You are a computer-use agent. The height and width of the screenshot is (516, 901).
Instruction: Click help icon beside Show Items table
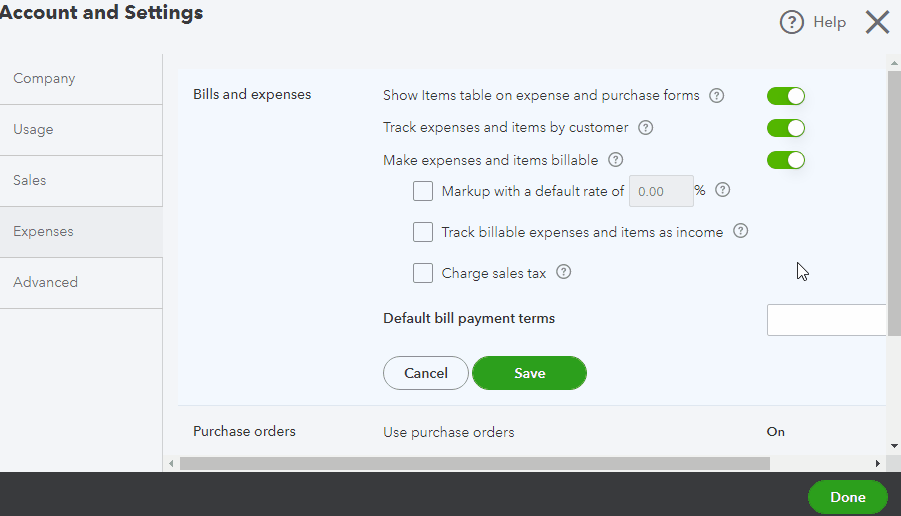(716, 96)
